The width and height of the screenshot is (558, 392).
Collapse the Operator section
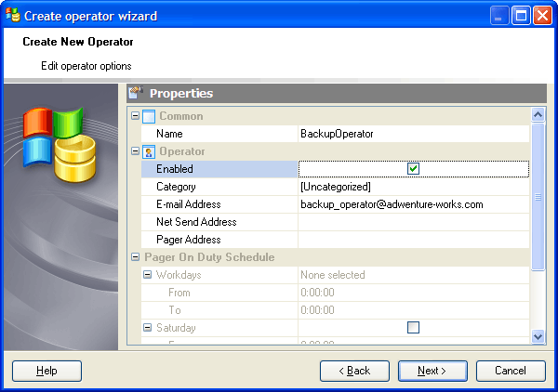pos(135,151)
